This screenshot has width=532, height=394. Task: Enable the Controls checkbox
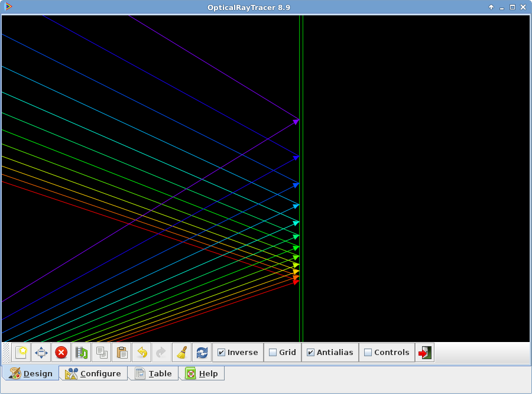(369, 352)
